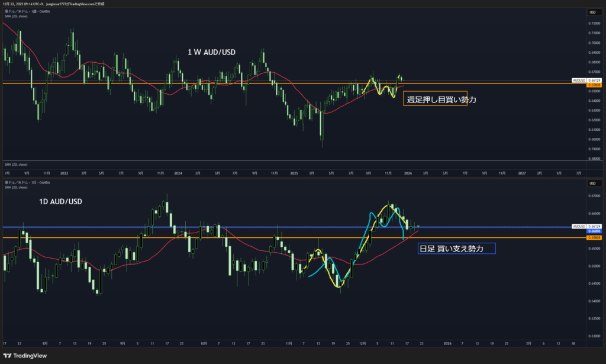The height and width of the screenshot is (364, 606).
Task: Click the 2027 label on the weekly time axis
Action: click(521, 173)
